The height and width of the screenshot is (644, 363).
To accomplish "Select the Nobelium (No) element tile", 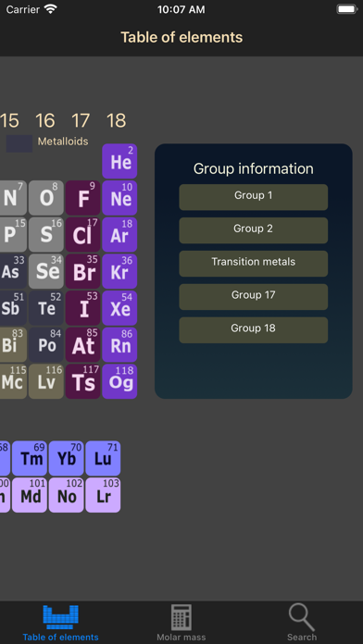I will click(x=66, y=495).
